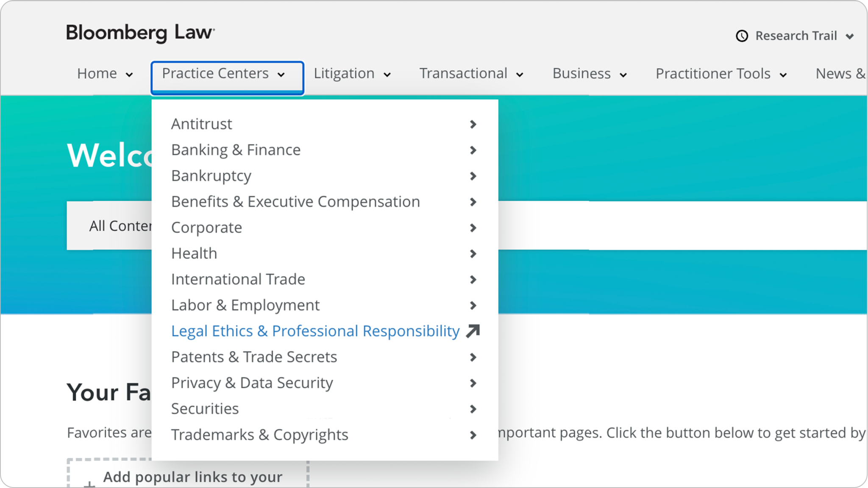Click the external link arrow beside Legal Ethics
Viewport: 868px width, 488px height.
473,331
